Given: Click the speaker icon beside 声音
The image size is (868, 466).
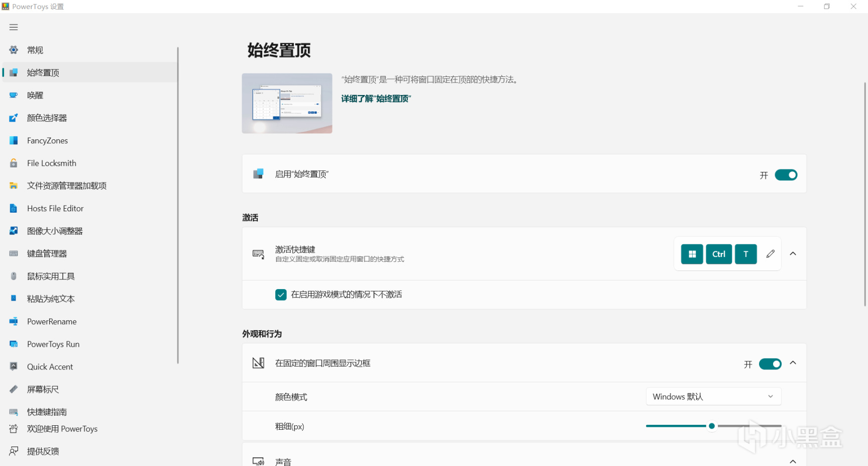Looking at the screenshot, I should tap(258, 461).
